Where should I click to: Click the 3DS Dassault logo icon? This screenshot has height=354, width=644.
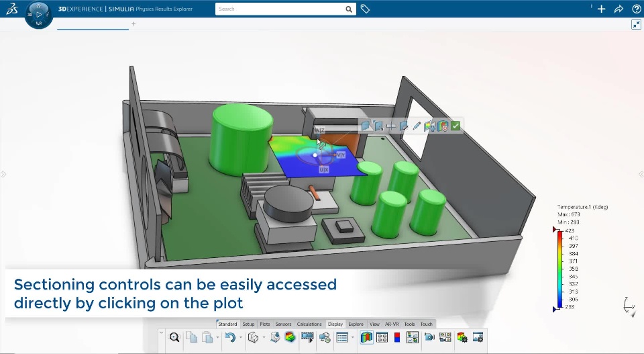click(x=12, y=9)
